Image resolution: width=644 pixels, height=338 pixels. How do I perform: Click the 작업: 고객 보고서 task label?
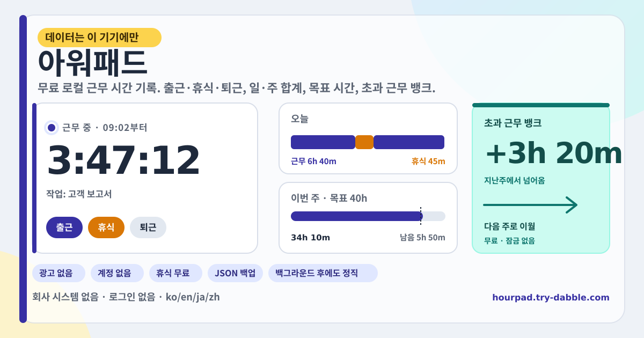point(79,194)
